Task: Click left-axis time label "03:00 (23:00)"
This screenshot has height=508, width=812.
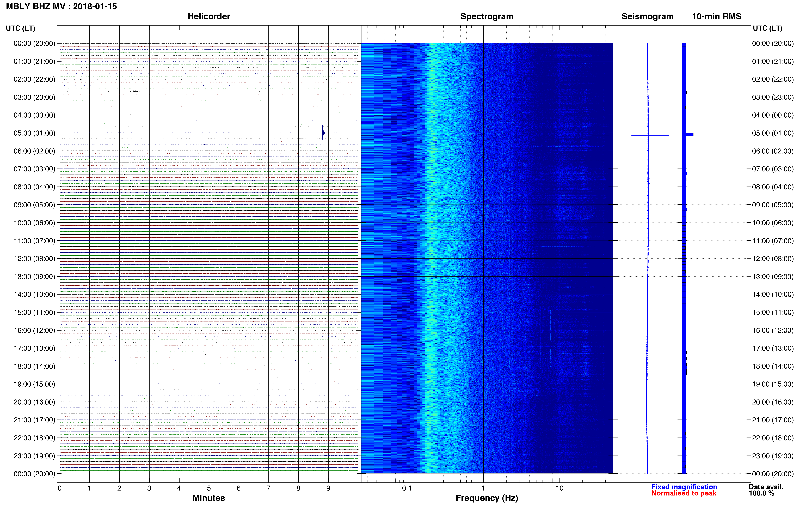Action: pos(34,97)
